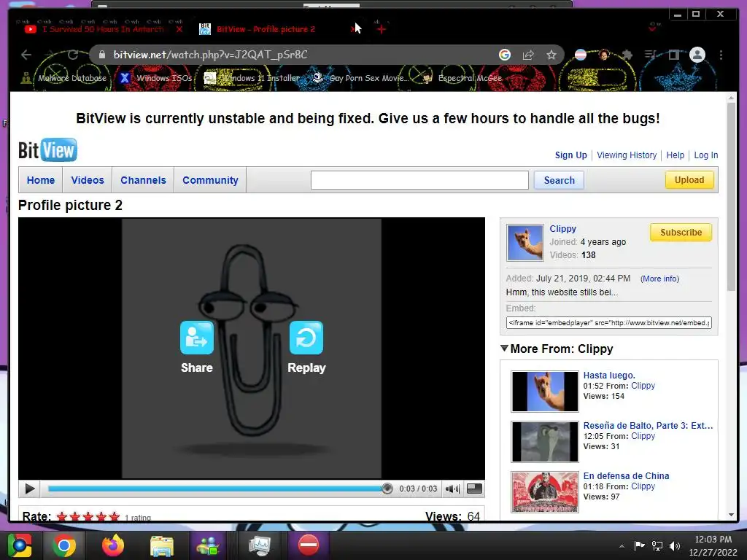Collapse the More From: Clippy section
The width and height of the screenshot is (747, 560).
pos(505,348)
